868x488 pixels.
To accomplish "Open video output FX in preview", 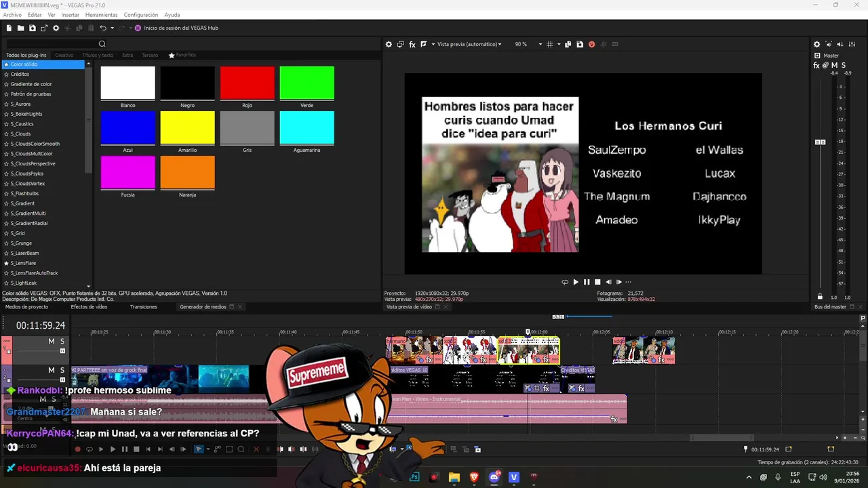I will click(x=412, y=44).
